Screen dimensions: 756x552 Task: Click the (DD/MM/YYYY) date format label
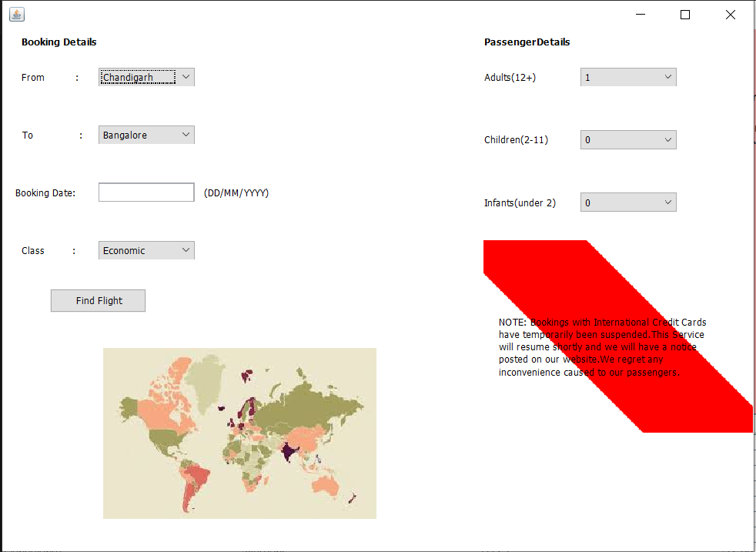[x=236, y=192]
